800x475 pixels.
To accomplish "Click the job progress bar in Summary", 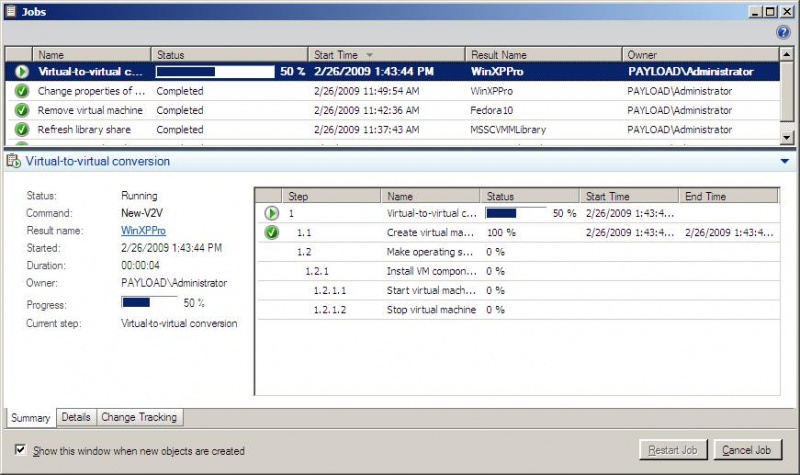I will coord(148,302).
